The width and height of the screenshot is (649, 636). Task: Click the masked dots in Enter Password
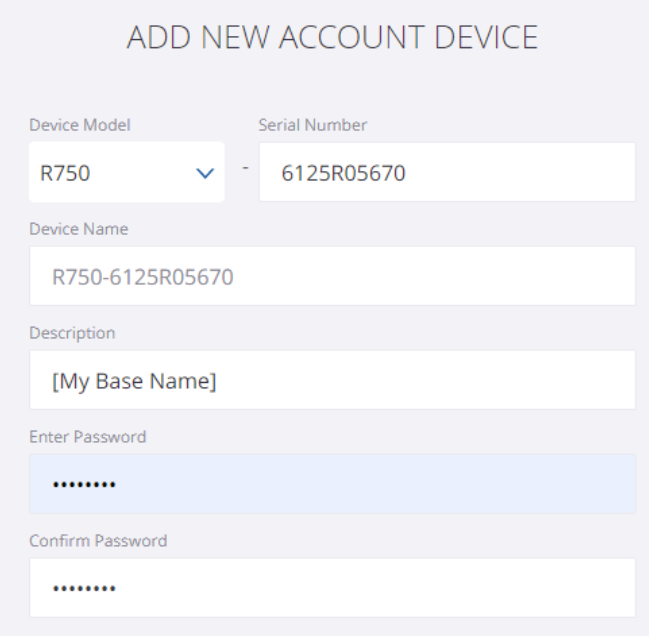point(84,486)
